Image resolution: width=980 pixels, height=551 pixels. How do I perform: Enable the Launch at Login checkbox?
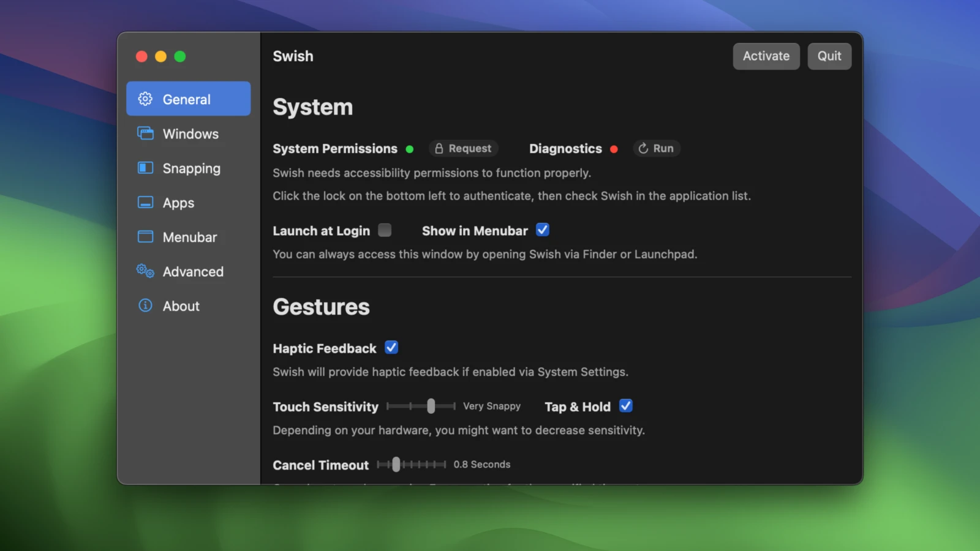point(385,230)
